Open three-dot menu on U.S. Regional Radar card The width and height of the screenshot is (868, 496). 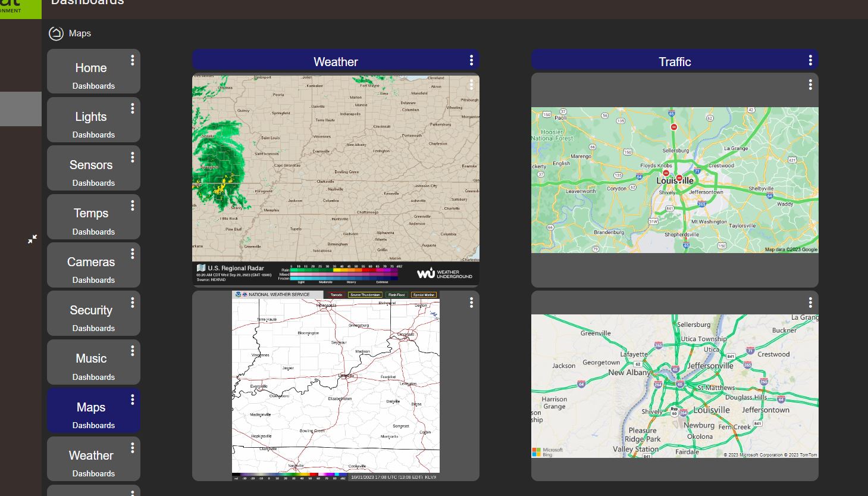coord(471,85)
